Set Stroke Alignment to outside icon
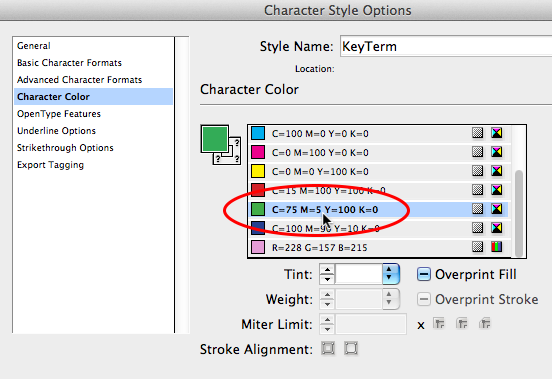The image size is (552, 379). 351,348
